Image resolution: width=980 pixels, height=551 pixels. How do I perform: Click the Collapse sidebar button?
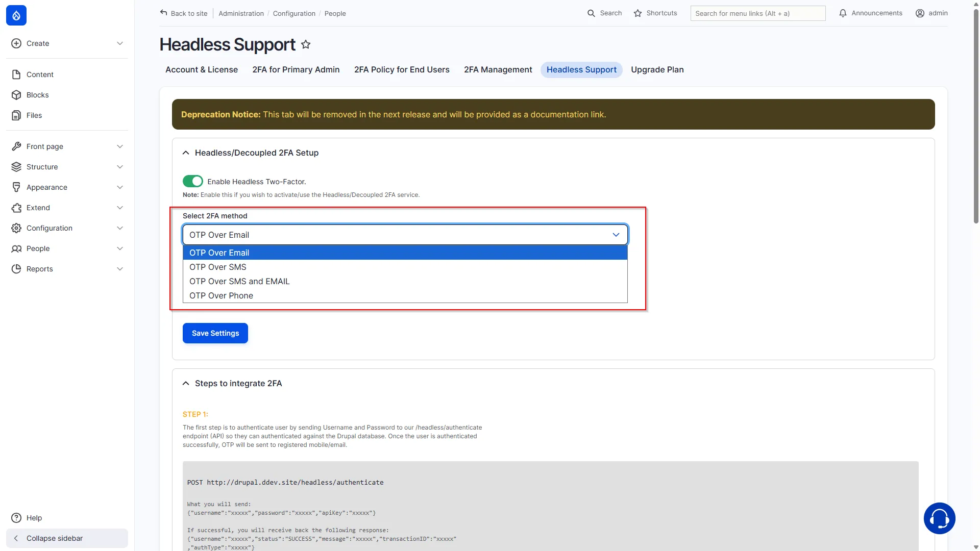coord(67,538)
